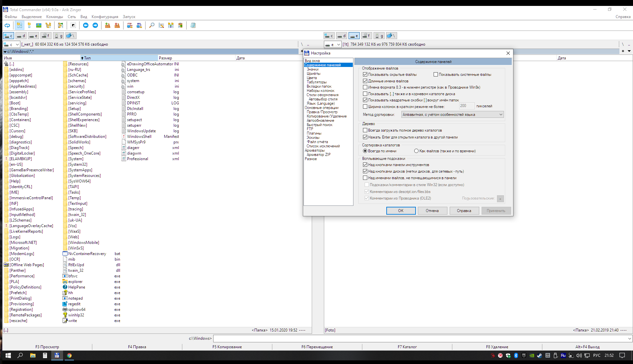Viewport: 633px width, 364px height.
Task: Open Chrome from the taskbar
Action: 69,355
